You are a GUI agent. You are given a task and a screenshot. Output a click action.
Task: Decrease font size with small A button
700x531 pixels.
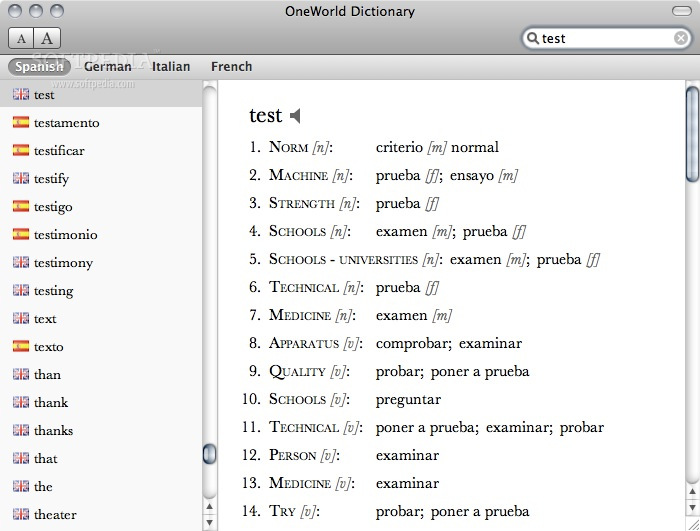pyautogui.click(x=21, y=38)
